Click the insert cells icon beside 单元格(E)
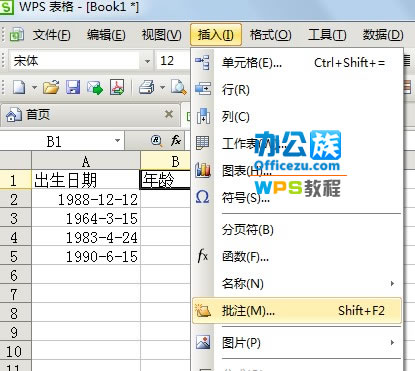The image size is (415, 371). pyautogui.click(x=203, y=62)
